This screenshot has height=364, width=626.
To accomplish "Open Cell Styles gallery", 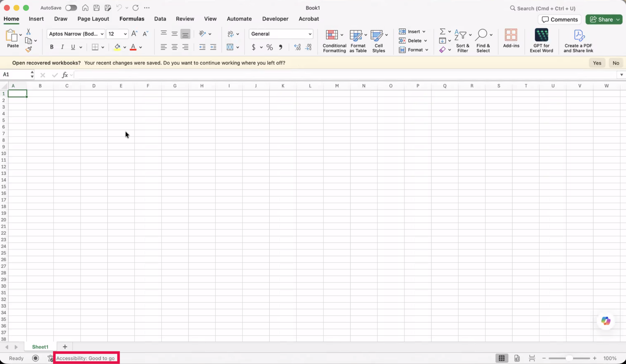I will (x=379, y=41).
